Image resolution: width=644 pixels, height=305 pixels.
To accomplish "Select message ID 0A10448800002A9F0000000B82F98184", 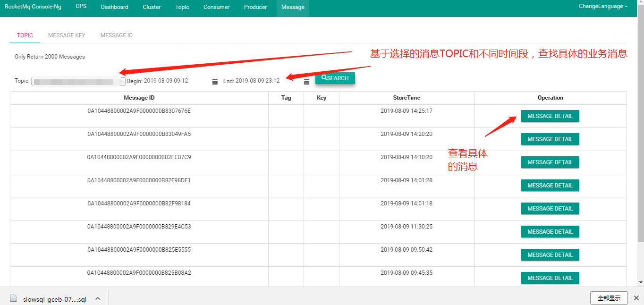I will click(x=139, y=203).
